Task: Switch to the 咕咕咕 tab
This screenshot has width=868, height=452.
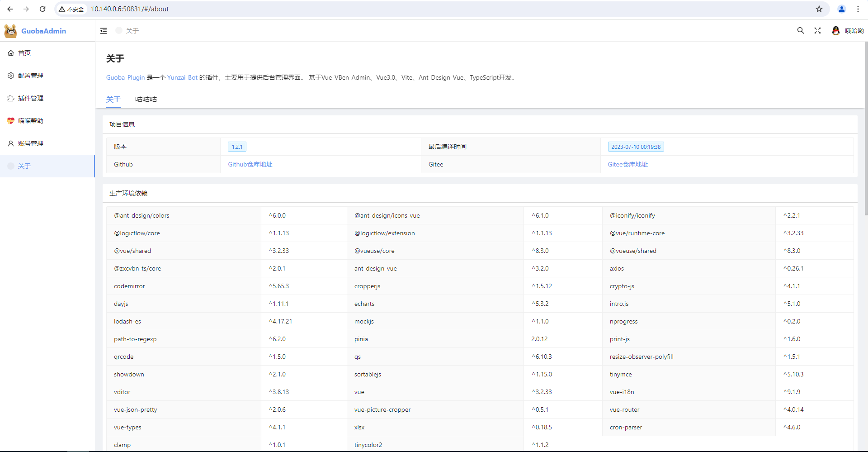Action: (x=146, y=99)
